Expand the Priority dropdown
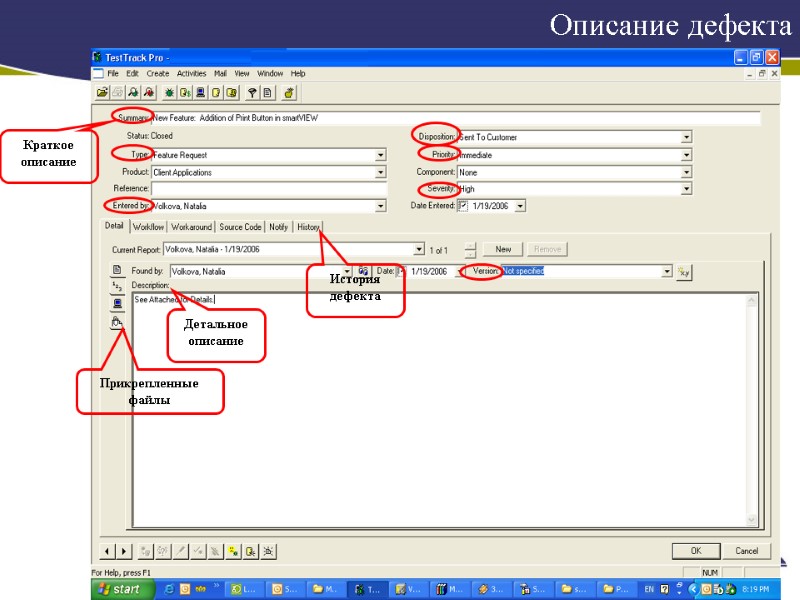 click(x=686, y=155)
